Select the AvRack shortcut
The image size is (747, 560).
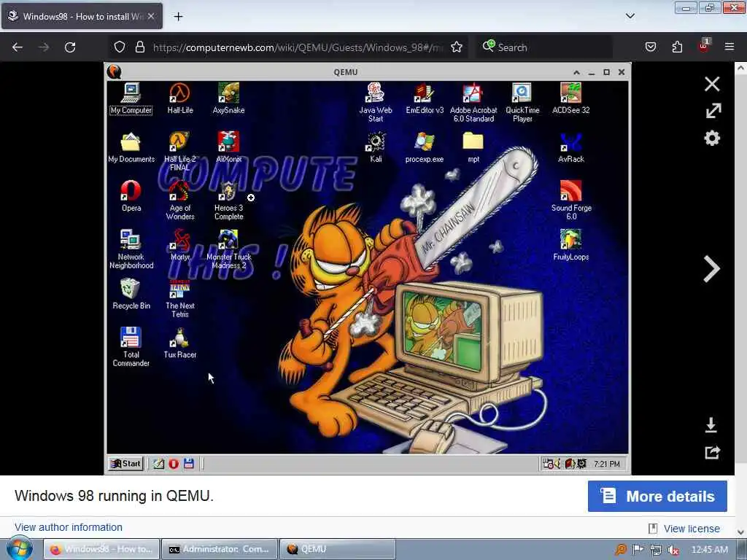[570, 147]
